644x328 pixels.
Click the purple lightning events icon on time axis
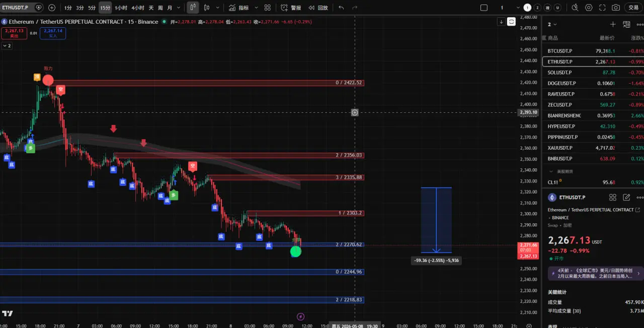(x=300, y=316)
